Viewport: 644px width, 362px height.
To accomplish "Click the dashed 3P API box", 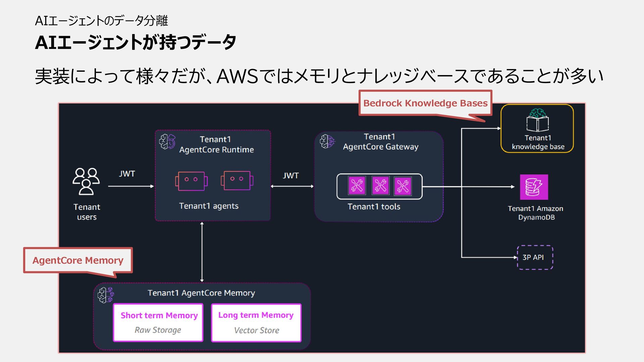I will click(535, 257).
